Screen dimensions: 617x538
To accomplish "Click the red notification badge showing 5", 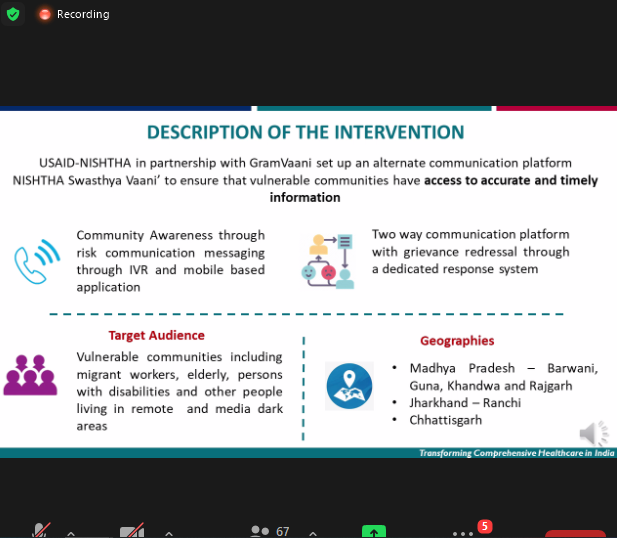I will (x=485, y=526).
